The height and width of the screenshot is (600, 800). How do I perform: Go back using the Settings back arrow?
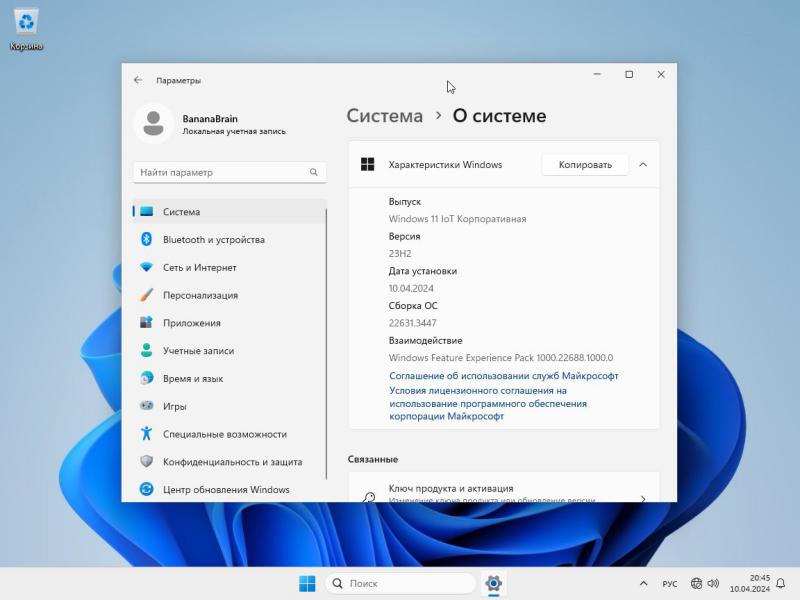pos(138,80)
